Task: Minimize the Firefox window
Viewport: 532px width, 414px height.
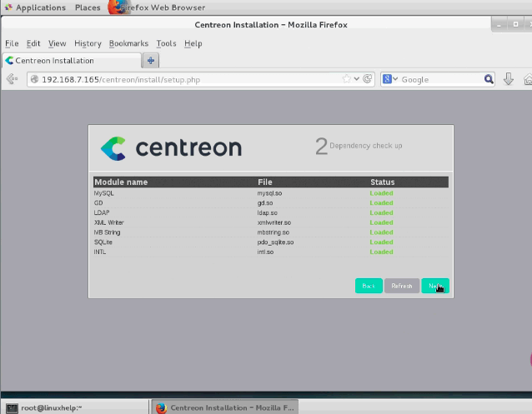Action: coord(499,25)
